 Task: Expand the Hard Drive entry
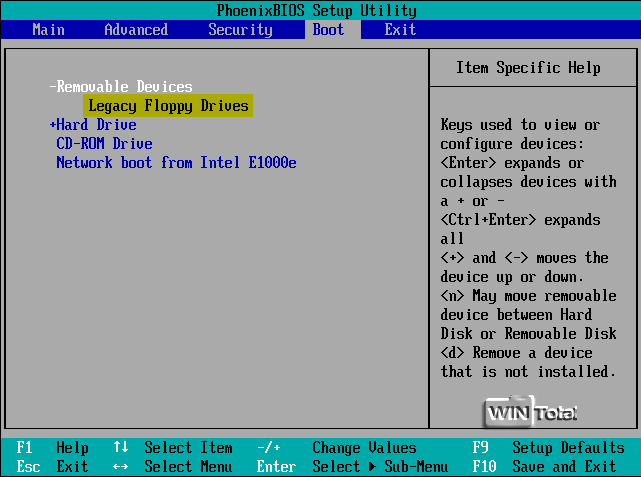(x=93, y=125)
